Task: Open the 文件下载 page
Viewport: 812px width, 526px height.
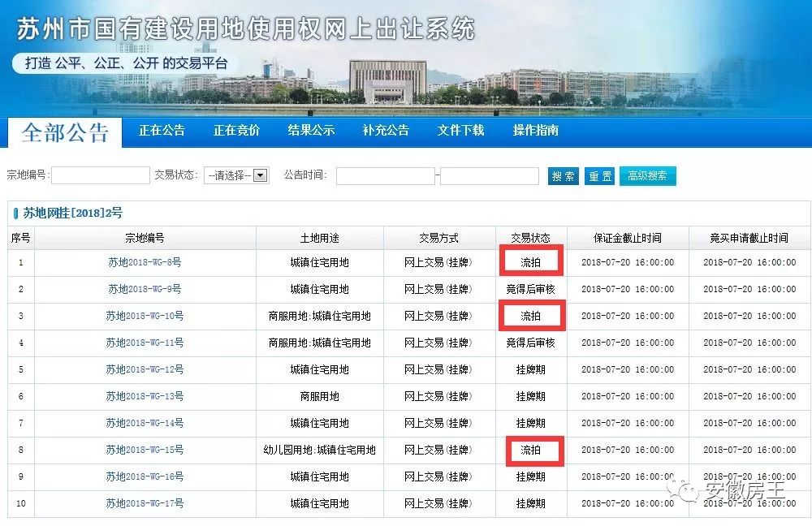Action: 460,131
